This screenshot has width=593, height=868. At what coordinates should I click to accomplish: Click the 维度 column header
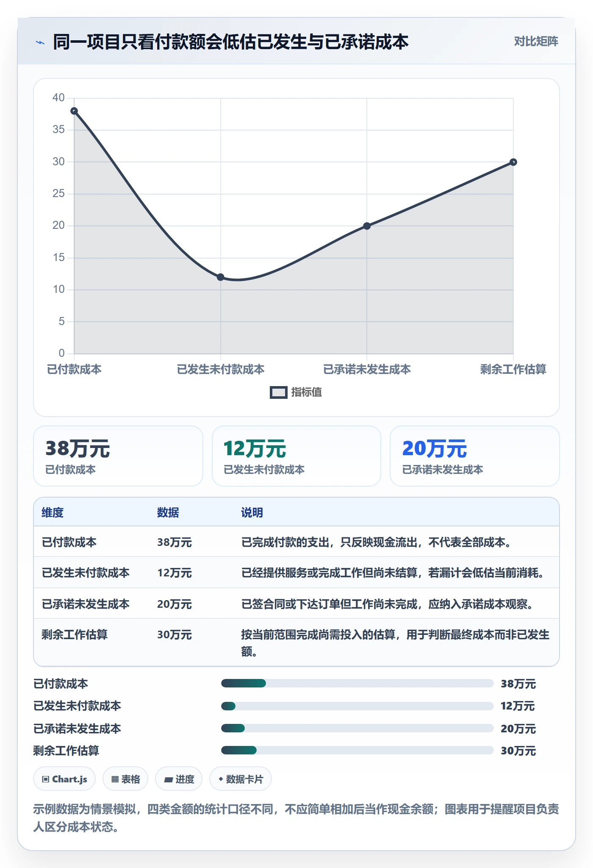click(x=53, y=512)
